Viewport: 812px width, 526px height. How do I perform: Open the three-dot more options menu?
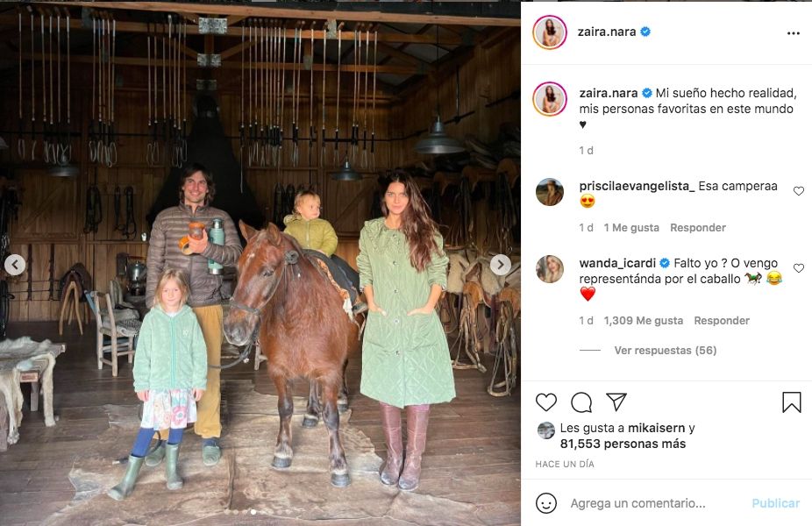coord(793,33)
